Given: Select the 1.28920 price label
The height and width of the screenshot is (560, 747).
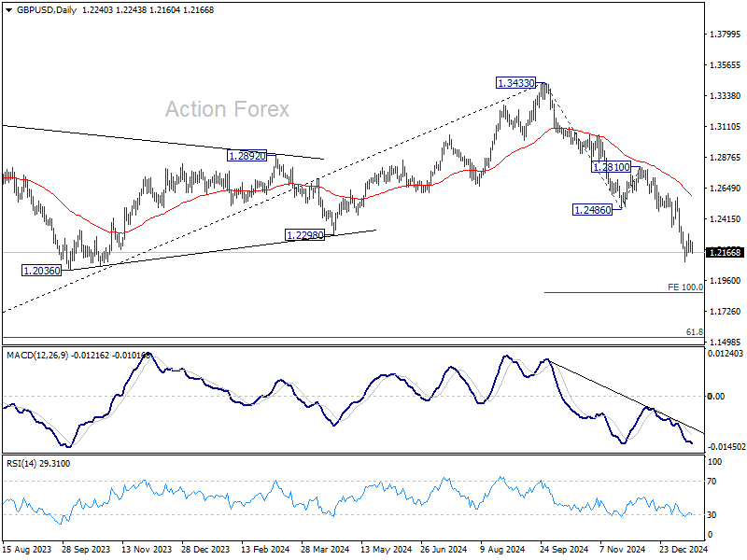Looking at the screenshot, I should [247, 156].
